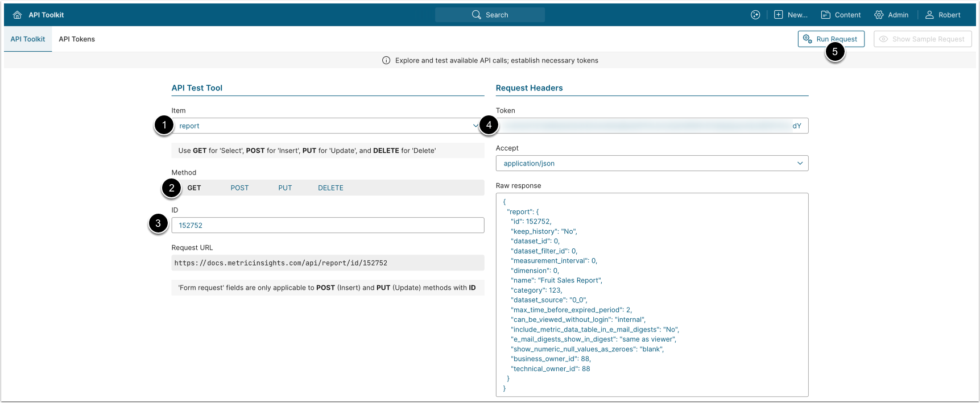Click the ID input field
980x403 pixels.
click(x=328, y=225)
